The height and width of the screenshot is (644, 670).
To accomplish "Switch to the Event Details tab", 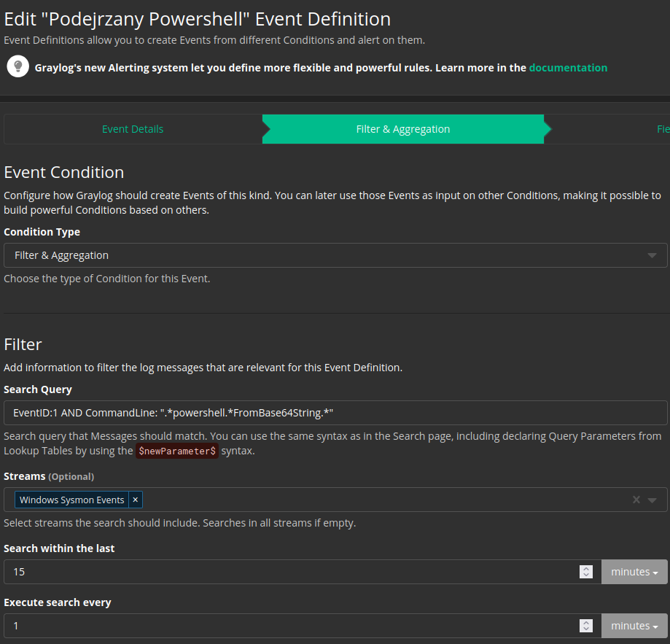I will [x=133, y=128].
